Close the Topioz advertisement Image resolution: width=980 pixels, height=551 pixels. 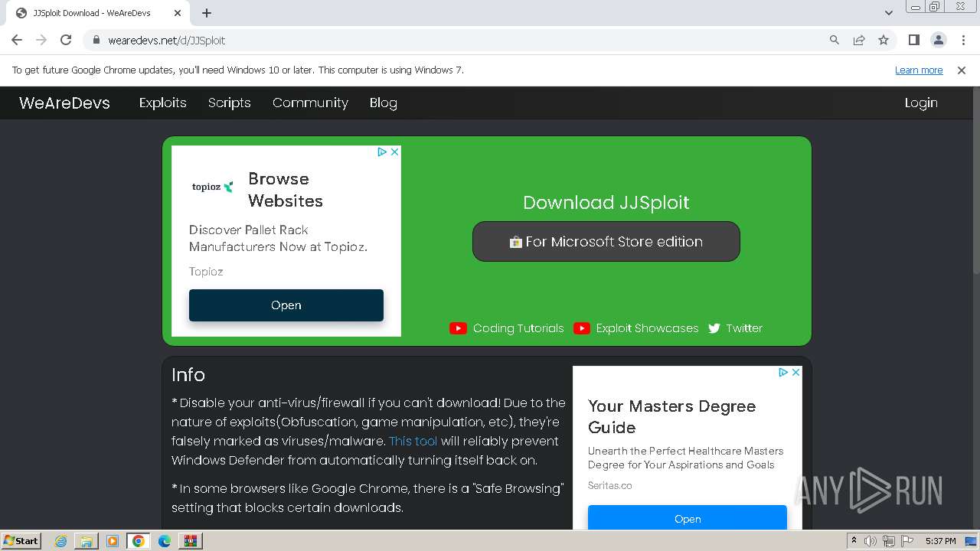tap(394, 152)
